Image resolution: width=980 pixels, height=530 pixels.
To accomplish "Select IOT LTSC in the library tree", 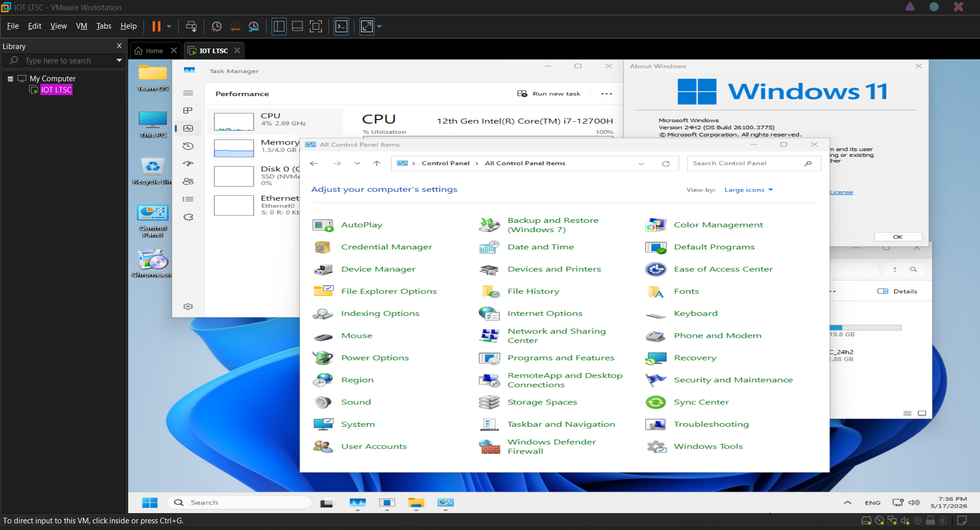I will coord(56,90).
